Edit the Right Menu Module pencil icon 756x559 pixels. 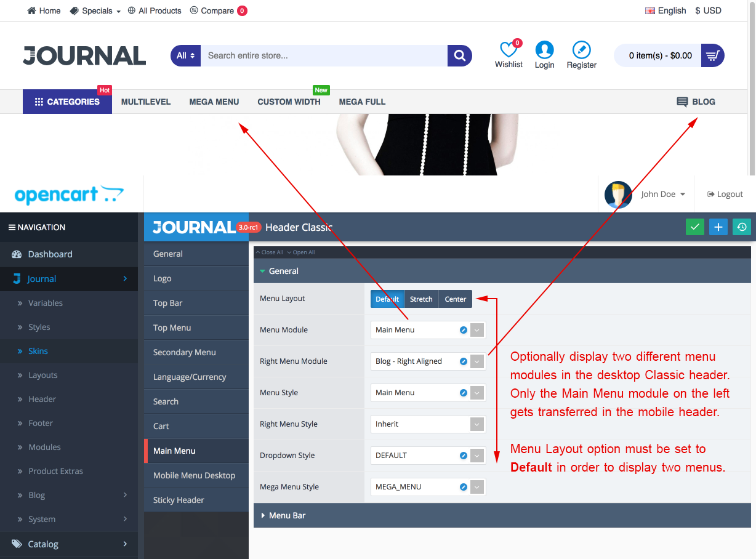click(464, 361)
